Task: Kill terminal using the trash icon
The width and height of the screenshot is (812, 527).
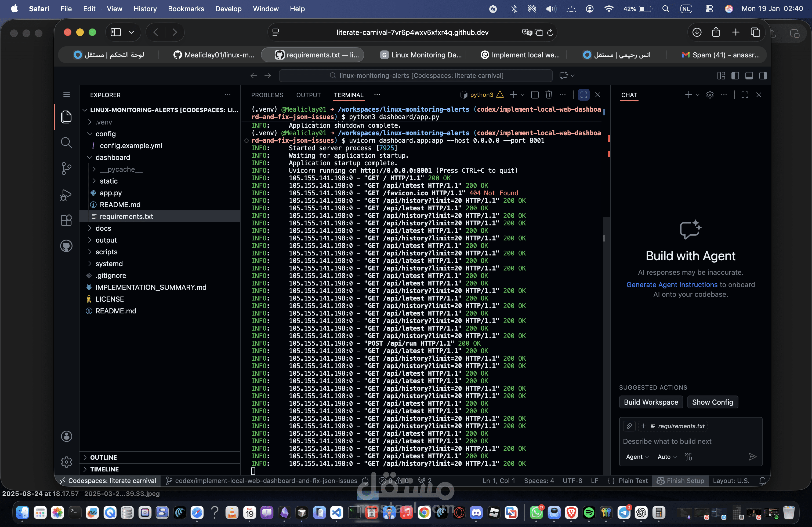Action: (549, 95)
